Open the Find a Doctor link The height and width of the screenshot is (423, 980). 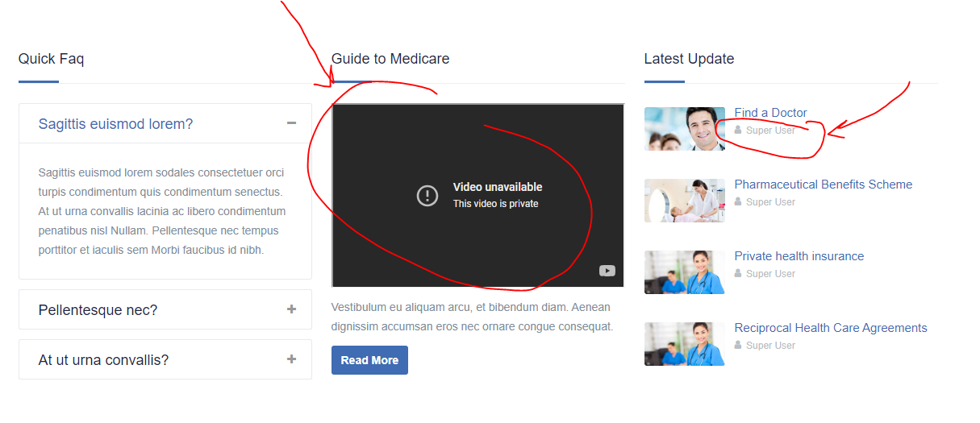(770, 113)
